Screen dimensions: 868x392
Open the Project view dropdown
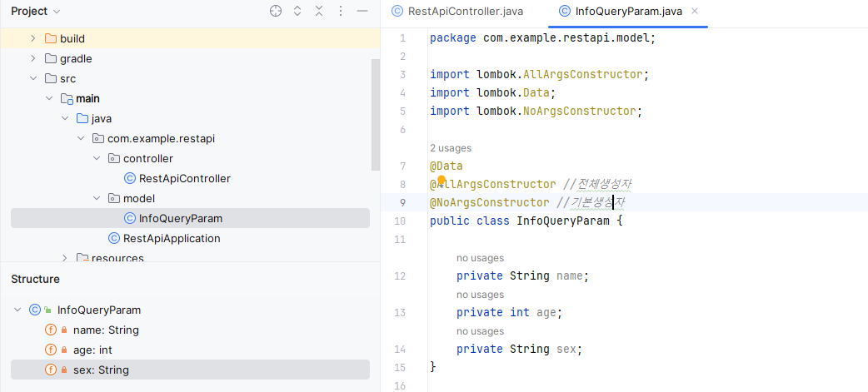coord(36,11)
